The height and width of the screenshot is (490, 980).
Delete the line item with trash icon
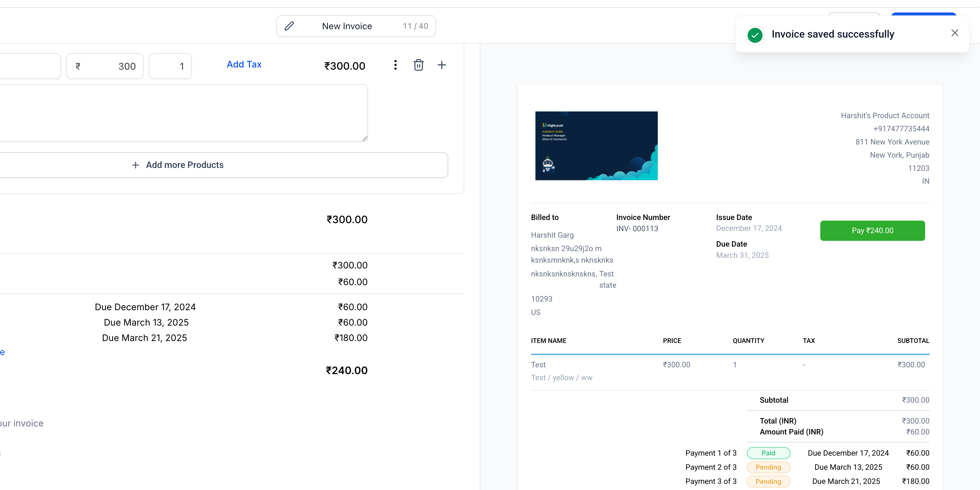(418, 65)
